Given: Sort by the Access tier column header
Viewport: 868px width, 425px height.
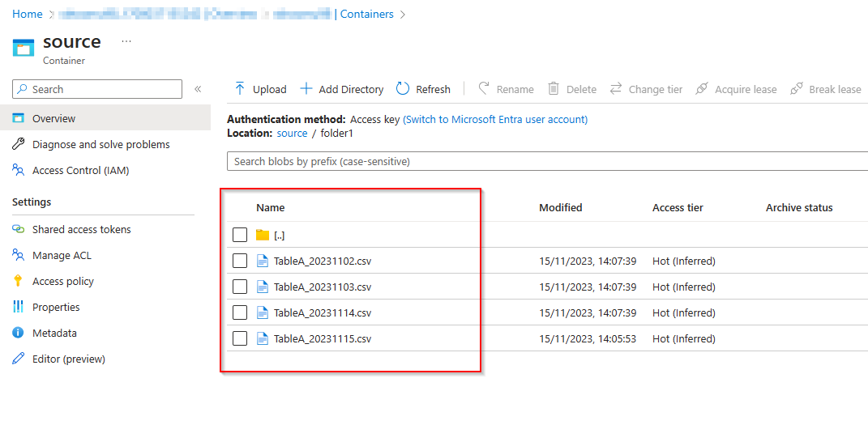Looking at the screenshot, I should click(x=678, y=208).
